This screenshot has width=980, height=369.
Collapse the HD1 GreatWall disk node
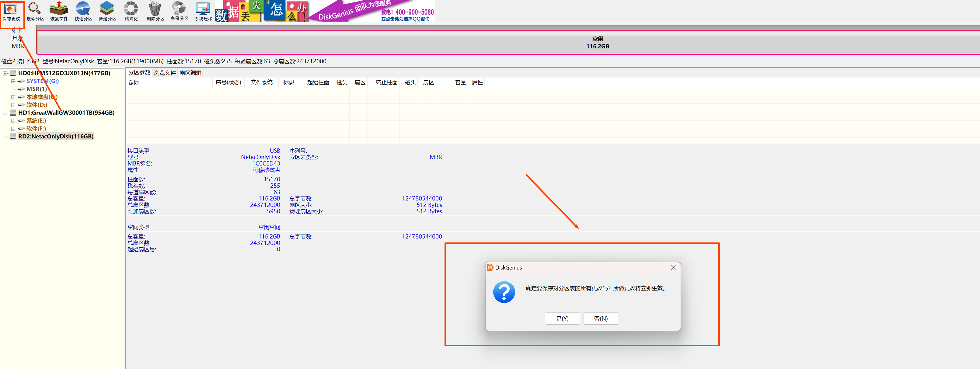pos(5,113)
